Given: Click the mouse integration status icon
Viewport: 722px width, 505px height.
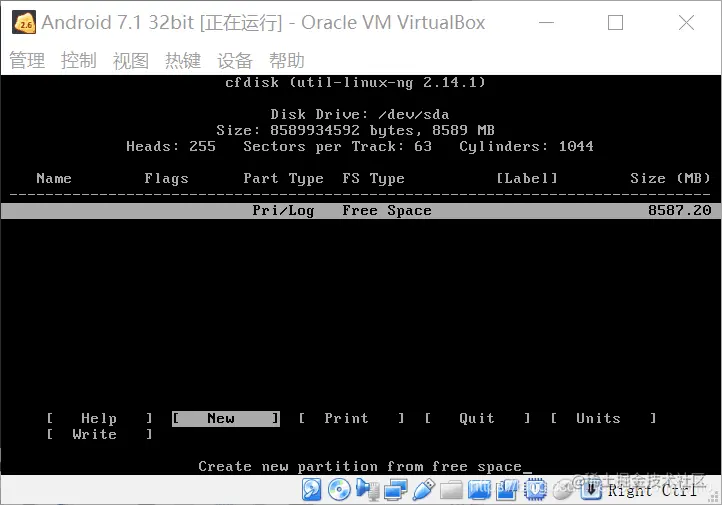Looking at the screenshot, I should (x=563, y=490).
